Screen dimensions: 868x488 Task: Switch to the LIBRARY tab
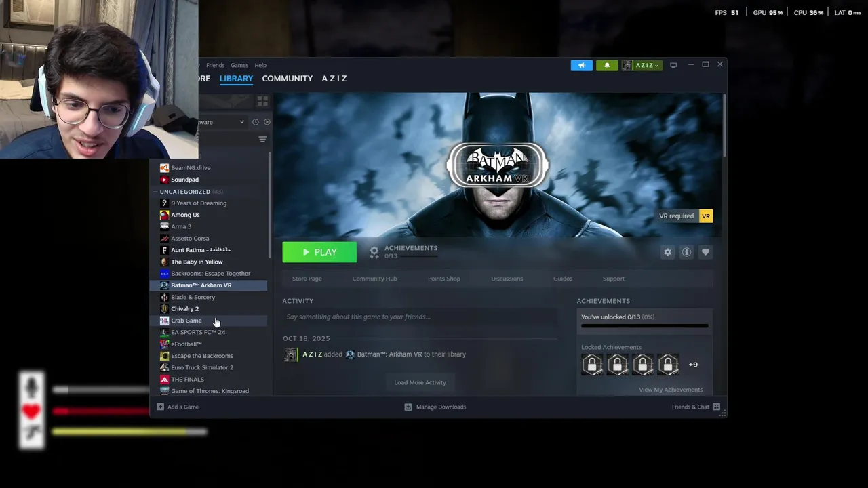(236, 79)
